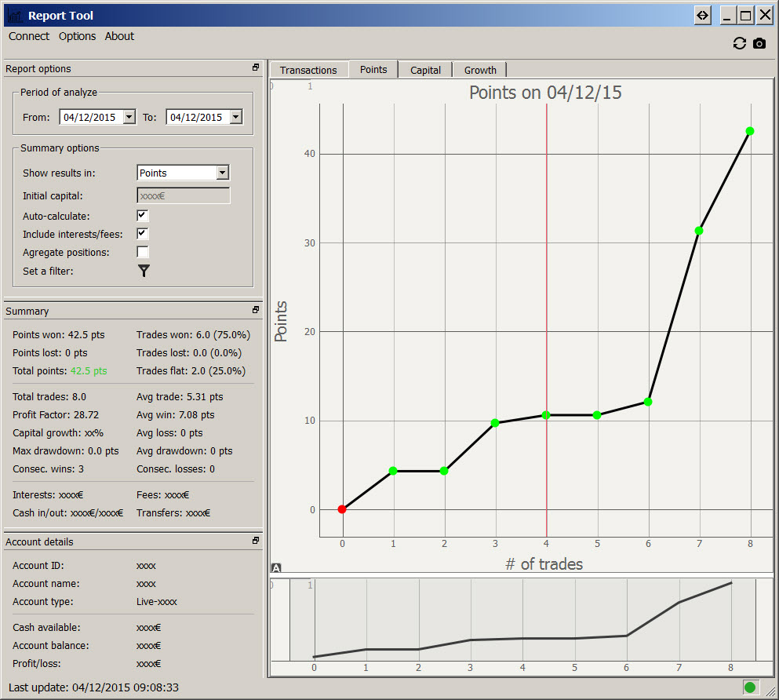This screenshot has width=779, height=700.
Task: Click the Set a filter funnel icon
Action: click(144, 271)
